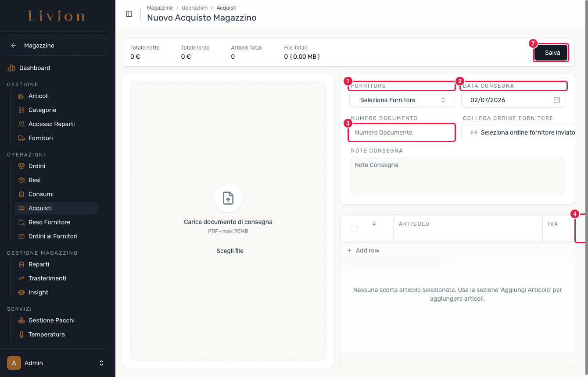Add a new row to table

tap(363, 250)
